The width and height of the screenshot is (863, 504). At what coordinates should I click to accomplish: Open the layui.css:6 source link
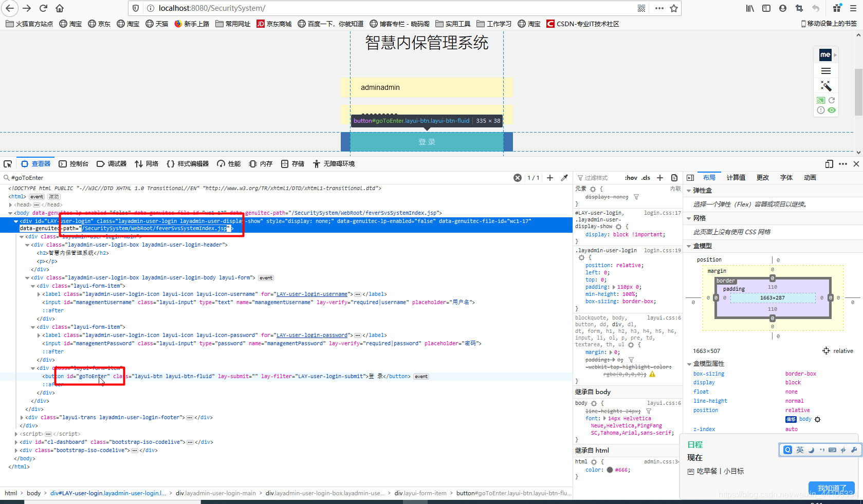click(664, 318)
